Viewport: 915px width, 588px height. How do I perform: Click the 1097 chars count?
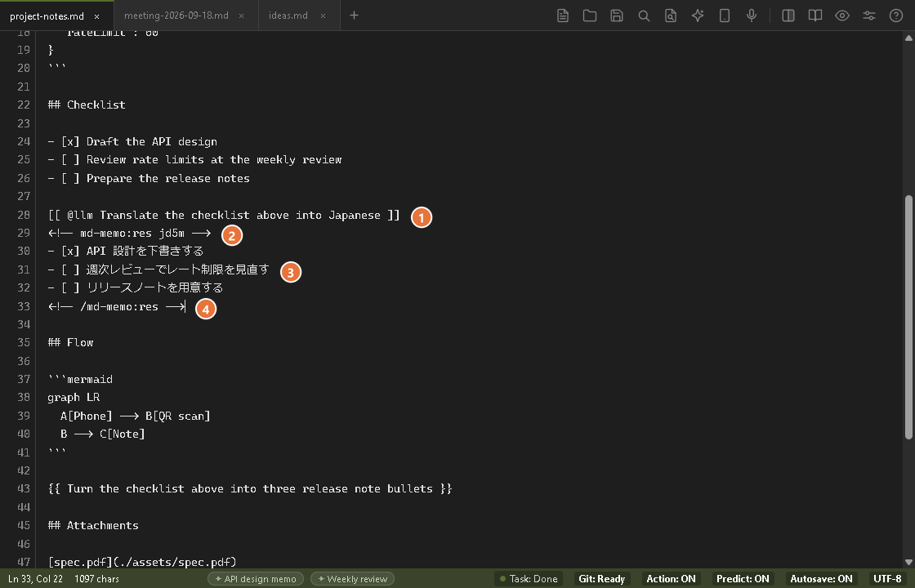pos(97,579)
